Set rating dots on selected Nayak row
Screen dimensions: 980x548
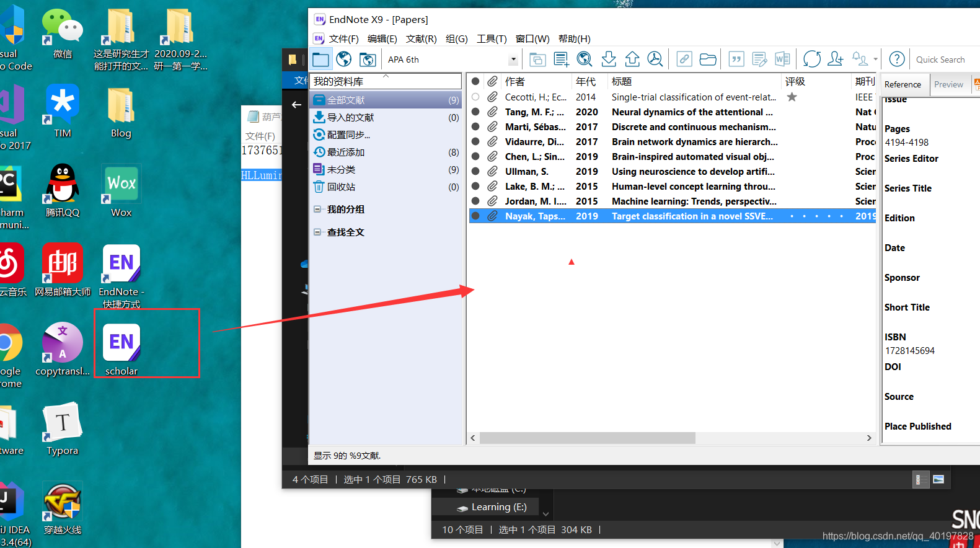tap(816, 216)
